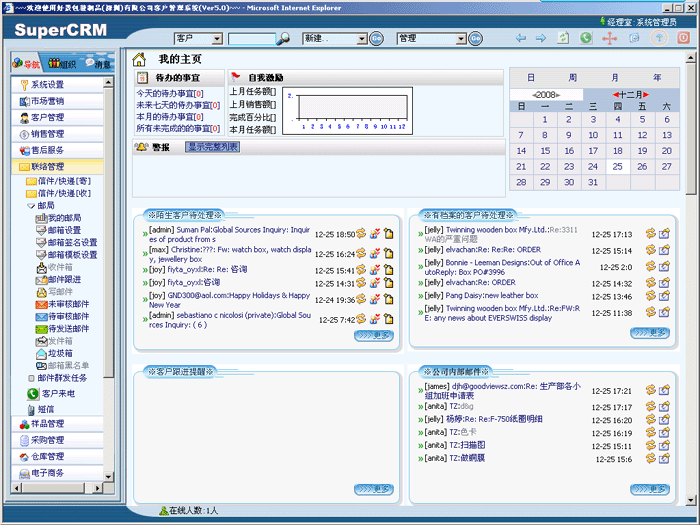Switch calendar to 周 view
Viewport: 700px width, 525px height.
coord(573,78)
